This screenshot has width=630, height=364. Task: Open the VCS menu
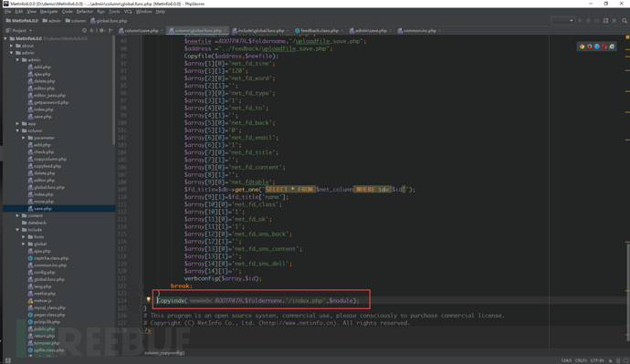click(x=128, y=12)
